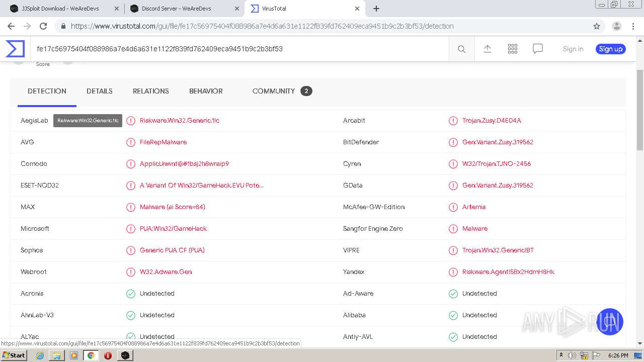Click the browser forward arrow
This screenshot has height=362, width=644.
click(27, 26)
